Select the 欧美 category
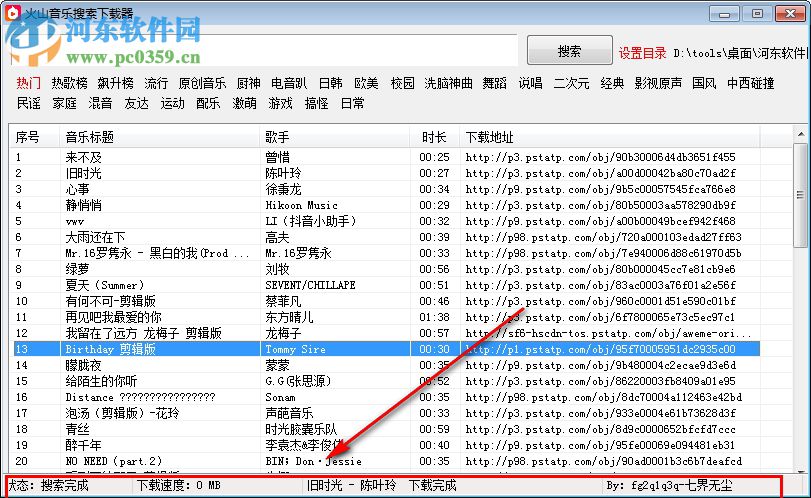This screenshot has height=498, width=811. [x=367, y=83]
